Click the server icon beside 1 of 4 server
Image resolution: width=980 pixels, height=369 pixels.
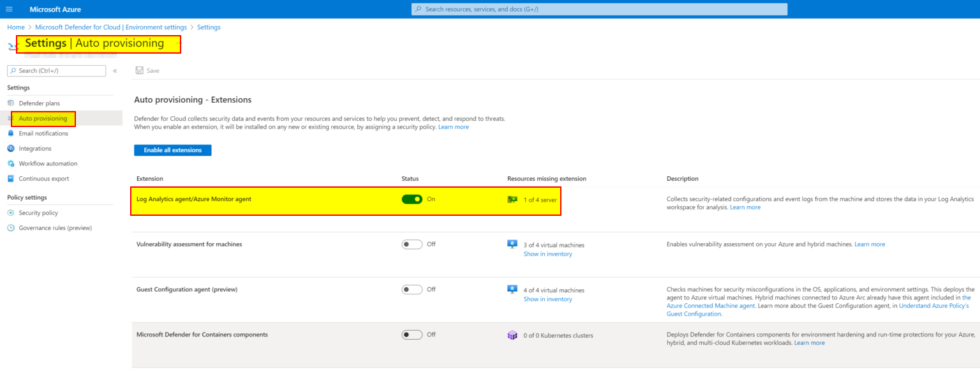point(512,199)
